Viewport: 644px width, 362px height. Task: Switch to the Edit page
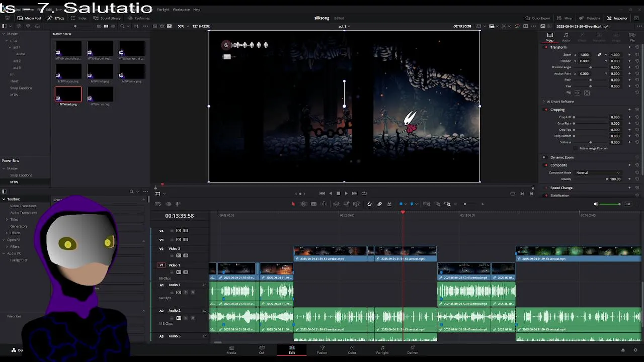tap(292, 350)
